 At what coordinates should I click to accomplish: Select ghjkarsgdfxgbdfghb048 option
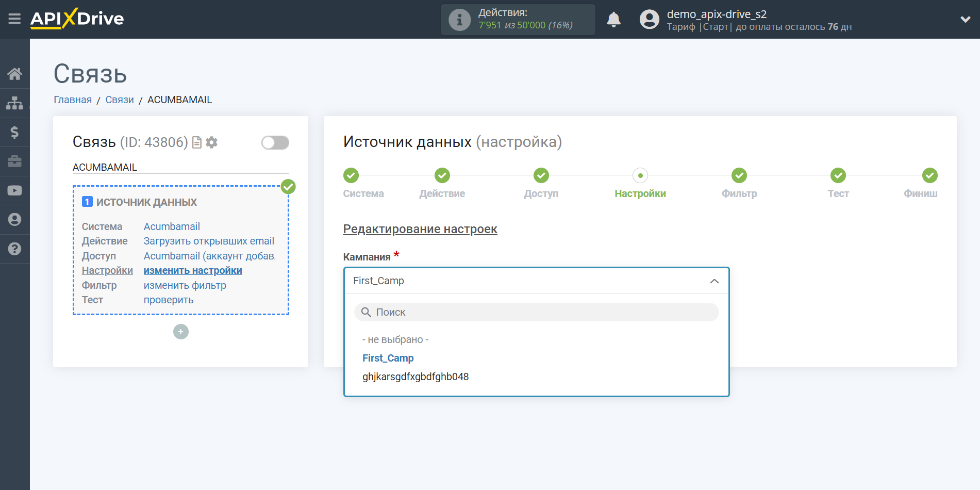click(x=416, y=377)
